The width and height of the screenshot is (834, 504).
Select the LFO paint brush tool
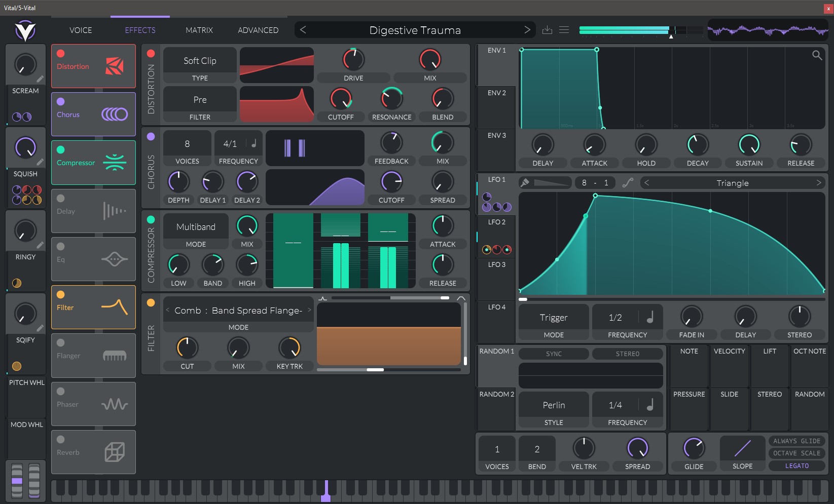(x=525, y=183)
